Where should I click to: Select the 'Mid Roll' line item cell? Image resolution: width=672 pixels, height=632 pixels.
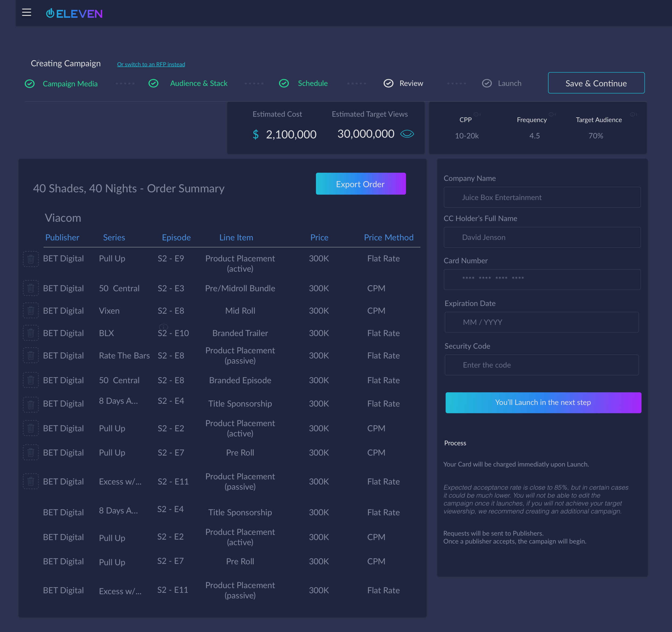click(240, 310)
